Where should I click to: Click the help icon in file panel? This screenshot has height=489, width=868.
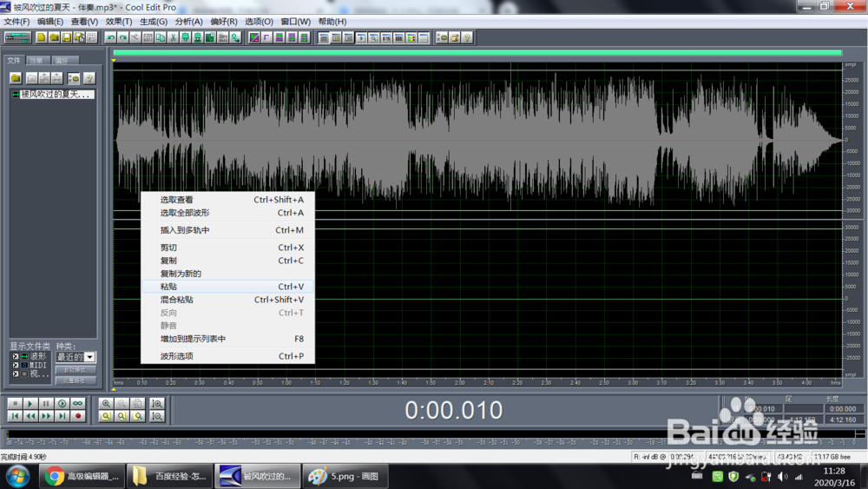point(89,78)
